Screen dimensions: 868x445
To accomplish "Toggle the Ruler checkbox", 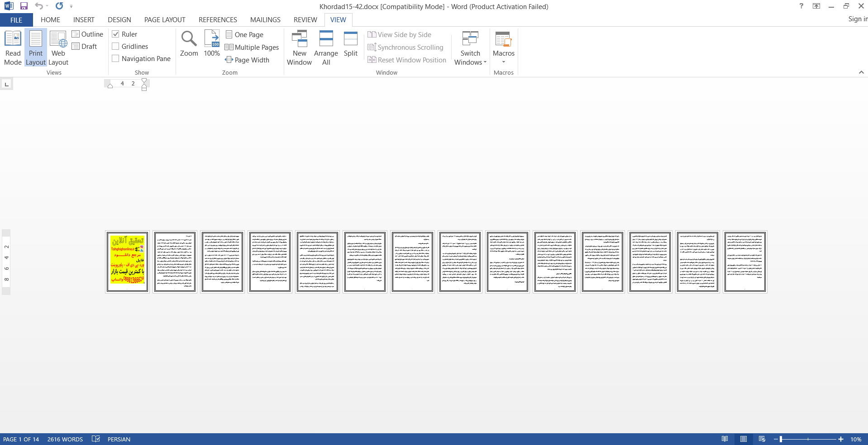I will coord(115,34).
